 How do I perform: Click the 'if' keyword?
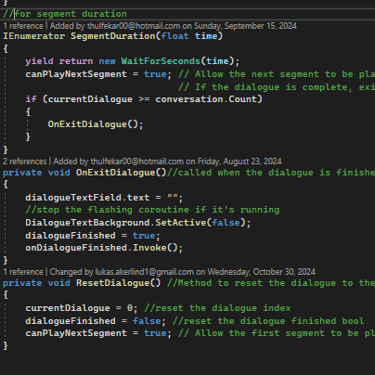[31, 99]
